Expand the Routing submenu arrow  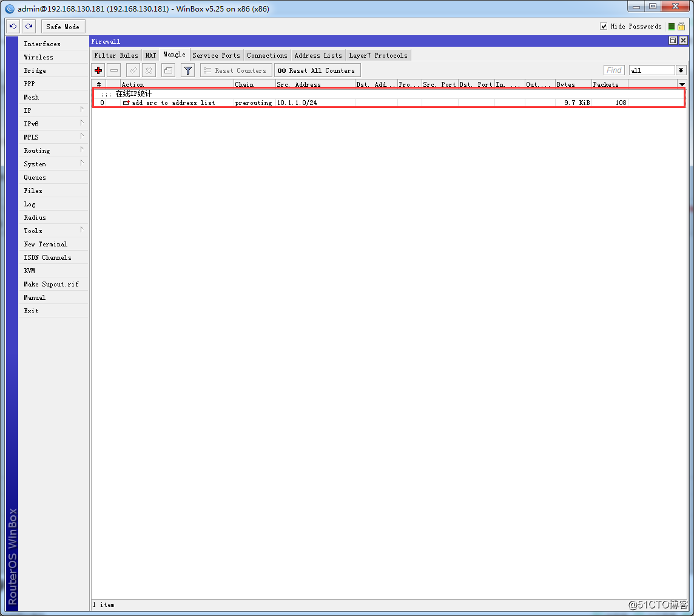coord(82,149)
